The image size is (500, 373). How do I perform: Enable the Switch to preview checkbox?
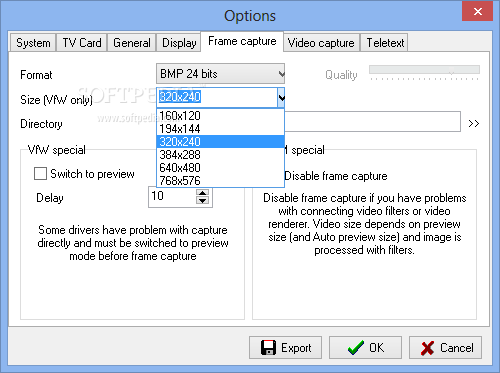tap(40, 174)
